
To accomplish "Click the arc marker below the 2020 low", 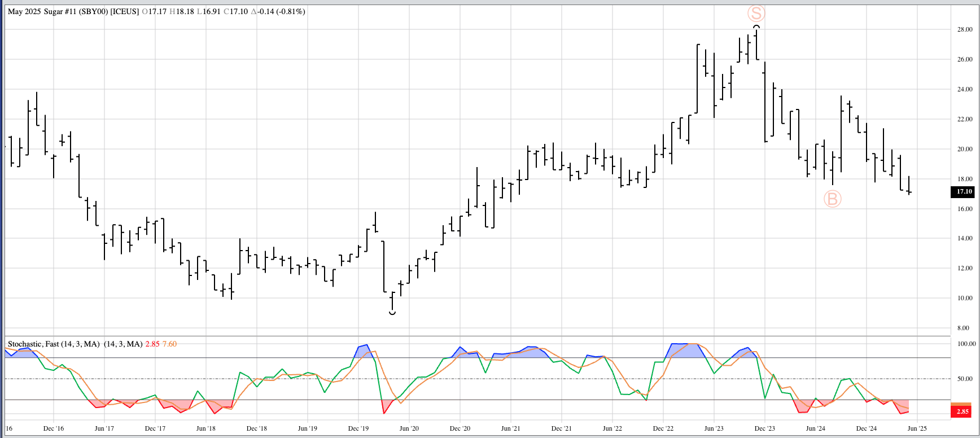I will click(392, 312).
